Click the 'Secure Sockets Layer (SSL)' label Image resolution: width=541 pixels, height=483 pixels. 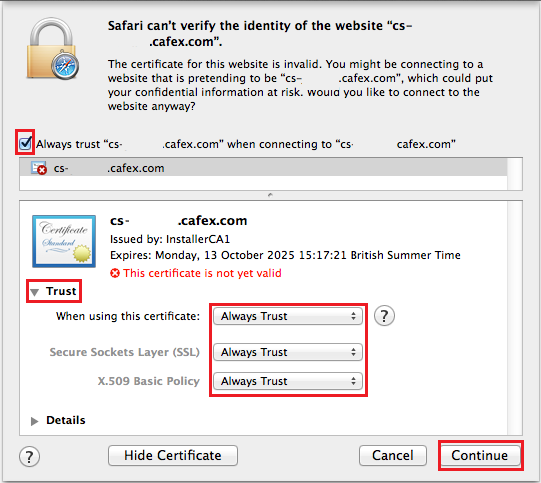125,352
